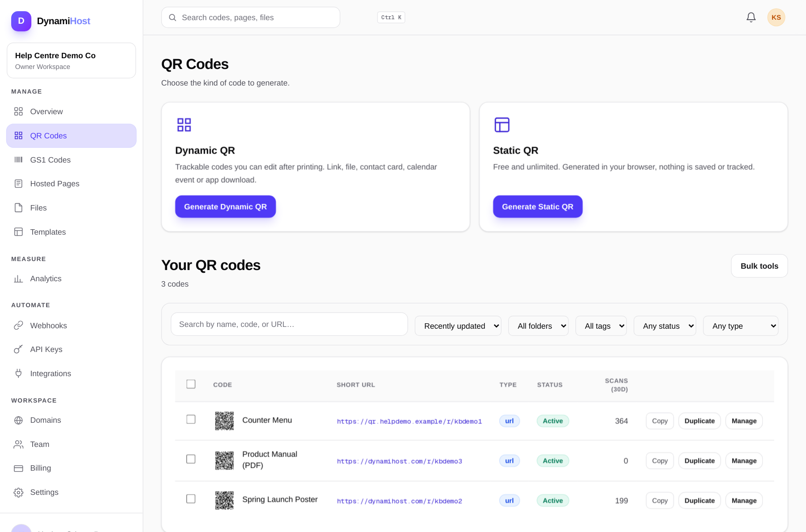
Task: Click the GS1 Codes barcode icon
Action: pos(18,160)
